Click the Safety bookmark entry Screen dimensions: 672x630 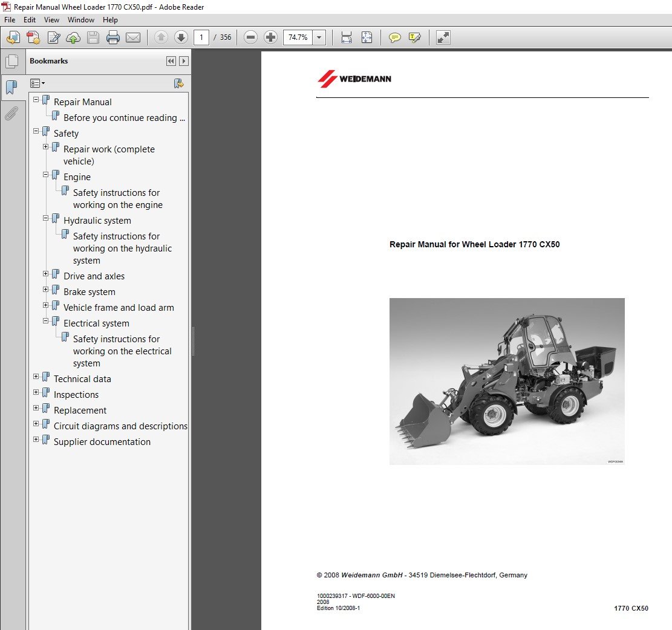point(66,133)
